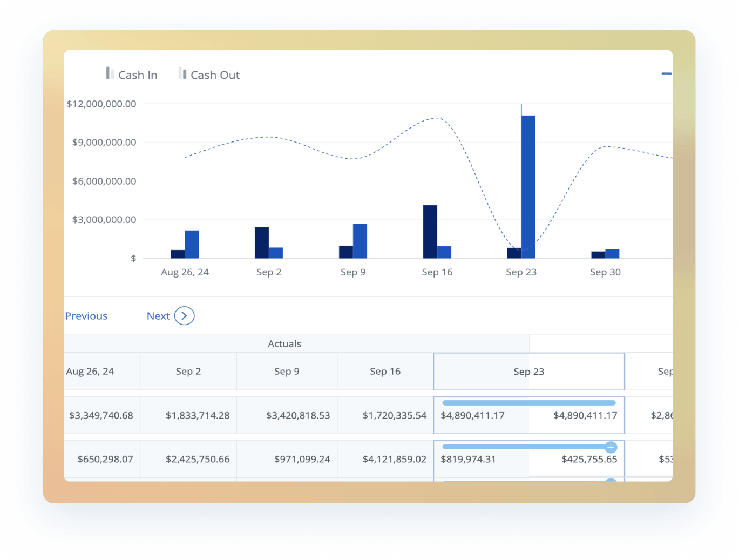
Task: Click the circled chevron arrow beside Next
Action: [184, 316]
